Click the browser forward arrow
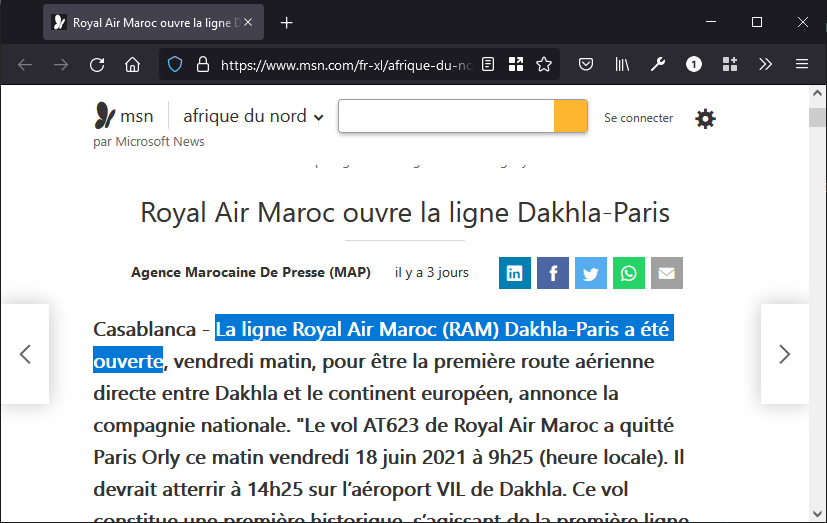The height and width of the screenshot is (523, 827). pyautogui.click(x=61, y=65)
